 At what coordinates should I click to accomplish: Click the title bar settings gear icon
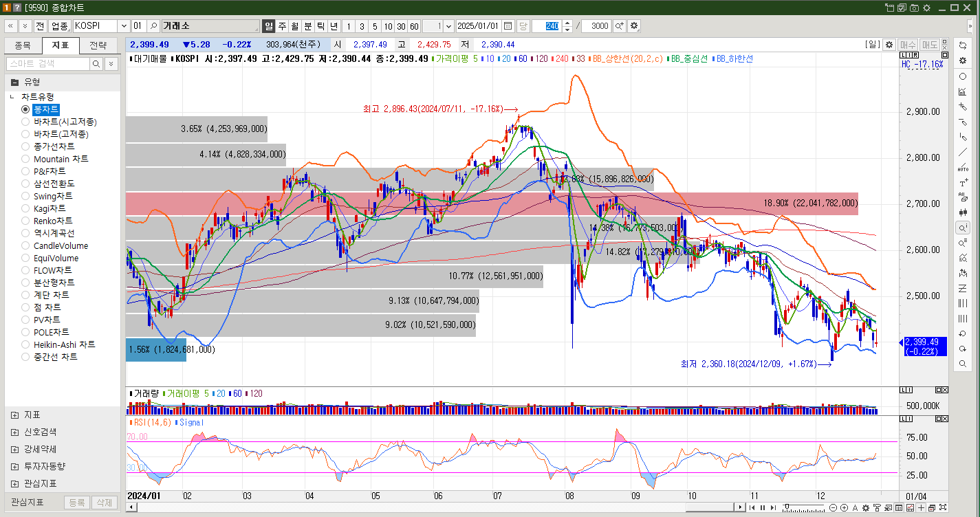926,8
